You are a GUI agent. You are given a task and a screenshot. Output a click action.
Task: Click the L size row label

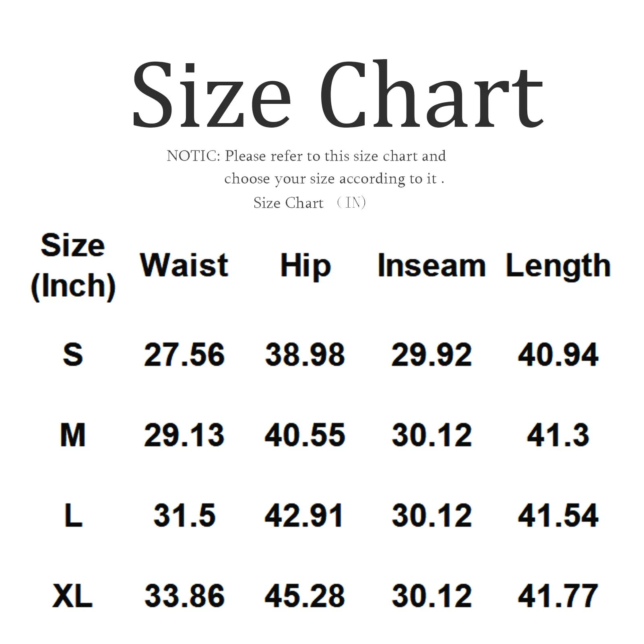point(74,516)
